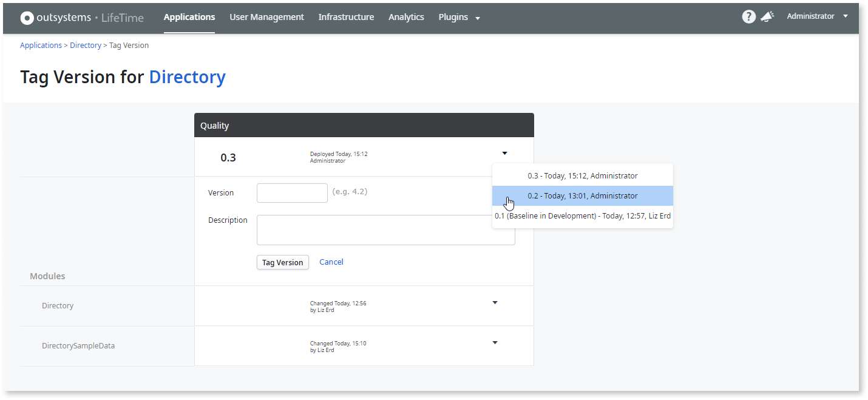Open the Administrator user menu arrow
Viewport: 868px width, 400px height.
tap(846, 16)
